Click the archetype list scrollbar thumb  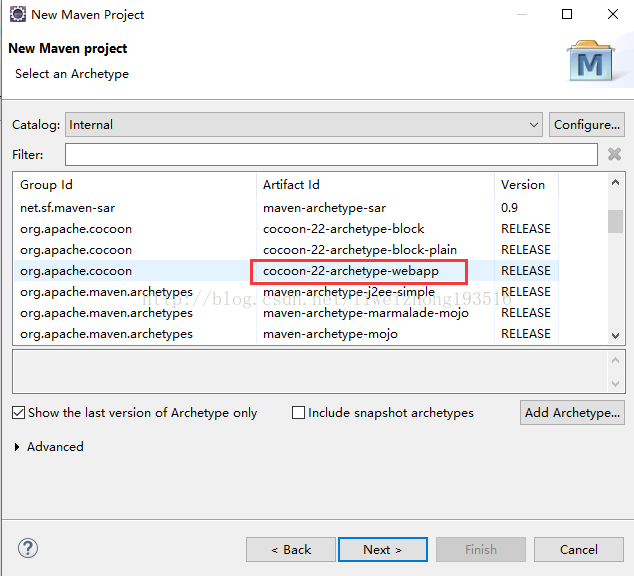[615, 221]
